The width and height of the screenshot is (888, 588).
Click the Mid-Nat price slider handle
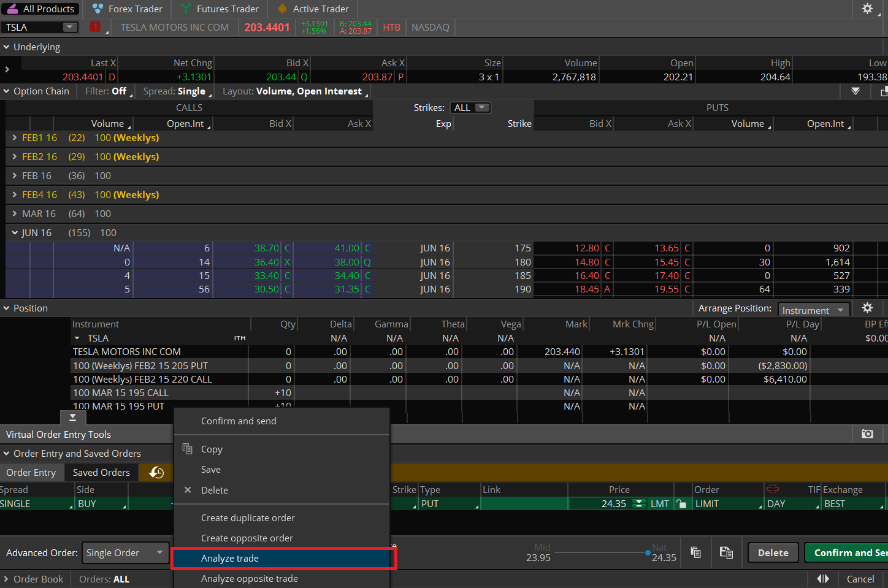pos(648,552)
